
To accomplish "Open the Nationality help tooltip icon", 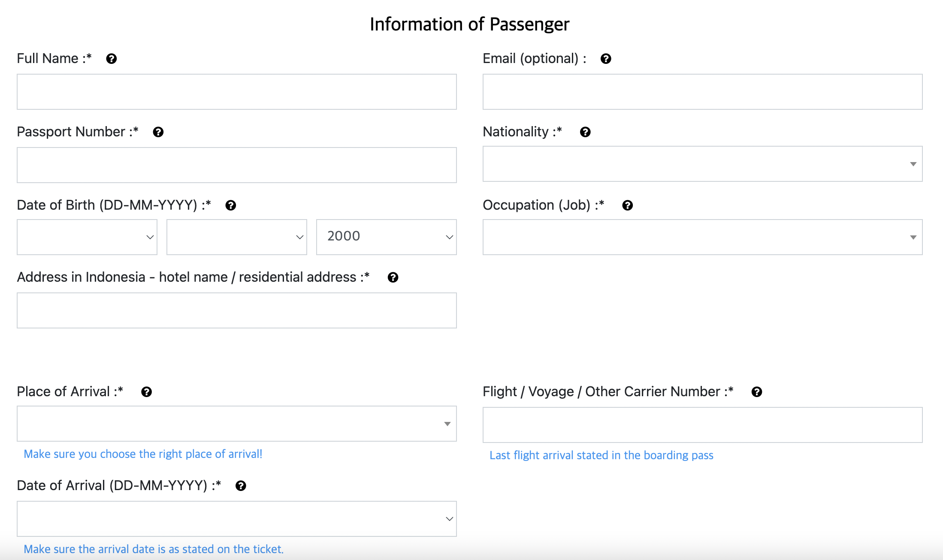I will click(585, 132).
